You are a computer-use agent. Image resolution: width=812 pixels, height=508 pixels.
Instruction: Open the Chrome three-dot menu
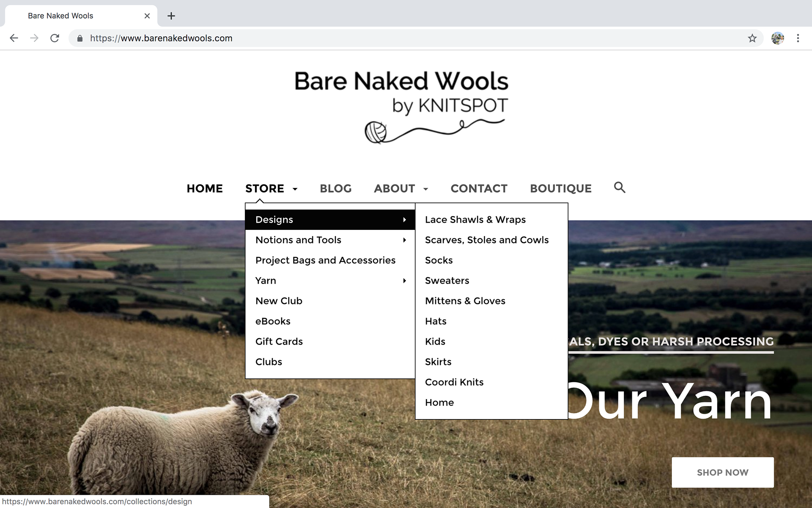[798, 39]
